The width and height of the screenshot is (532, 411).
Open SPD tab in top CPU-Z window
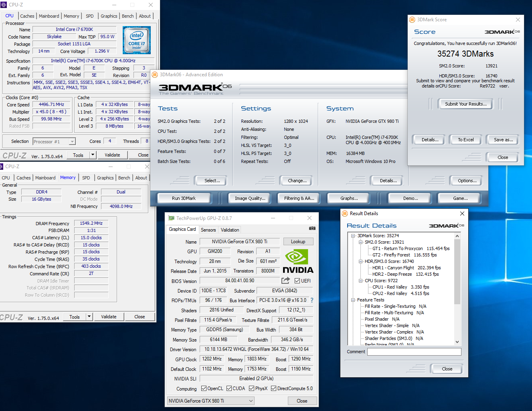[x=90, y=16]
